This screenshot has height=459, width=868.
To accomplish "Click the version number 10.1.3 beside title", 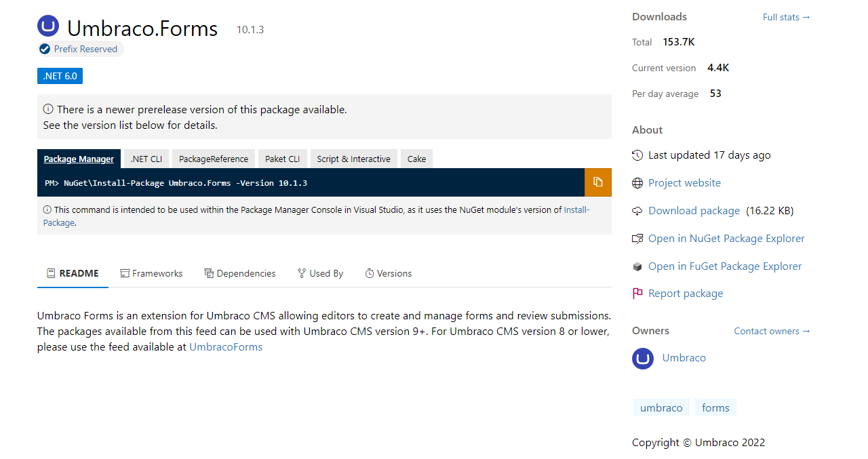I will (x=250, y=30).
